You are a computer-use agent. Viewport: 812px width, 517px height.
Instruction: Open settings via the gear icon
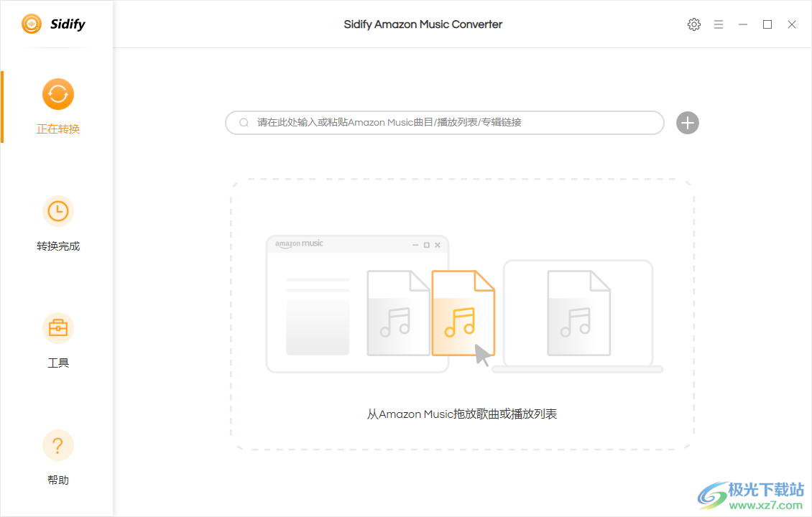(x=694, y=24)
